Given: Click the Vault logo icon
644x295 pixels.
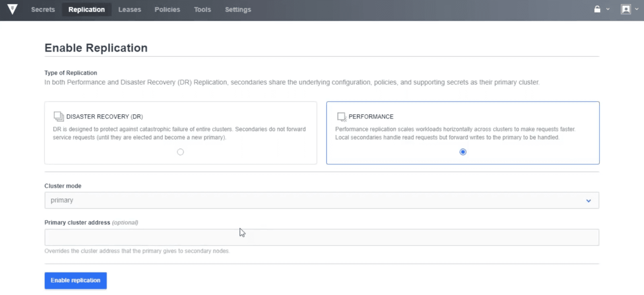Looking at the screenshot, I should (12, 9).
